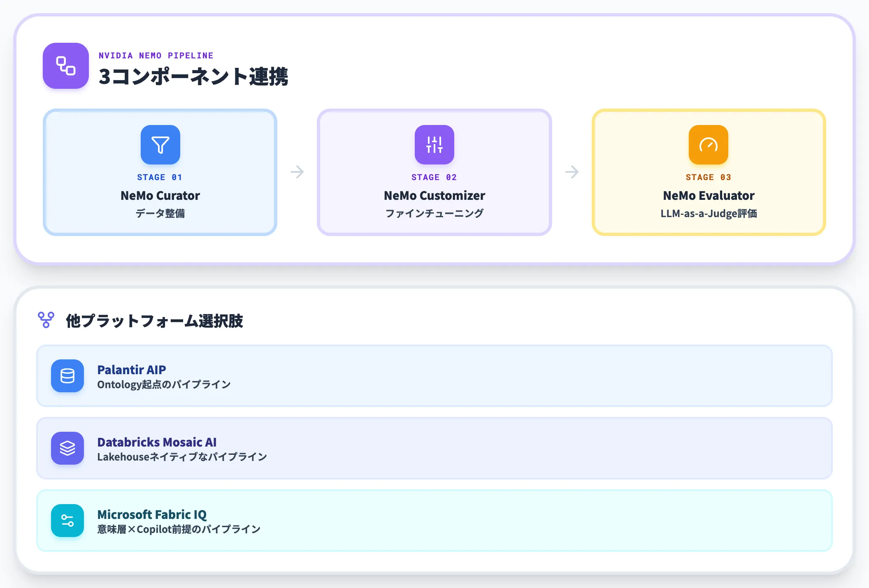Click the "STAGE 01" label
The image size is (869, 588).
pos(160,177)
